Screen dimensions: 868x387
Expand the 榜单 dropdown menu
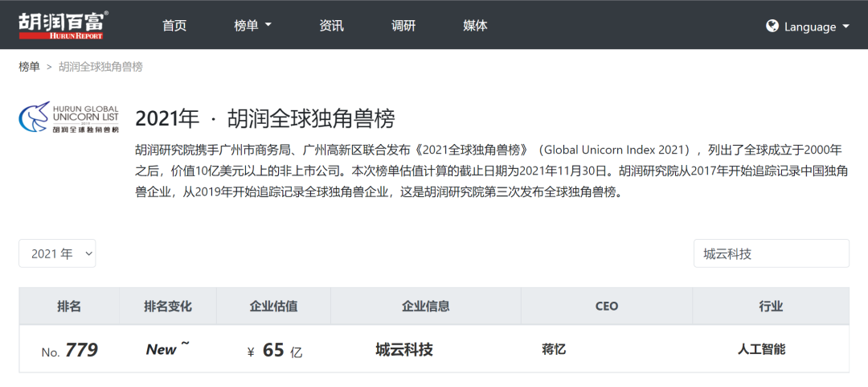pos(252,26)
